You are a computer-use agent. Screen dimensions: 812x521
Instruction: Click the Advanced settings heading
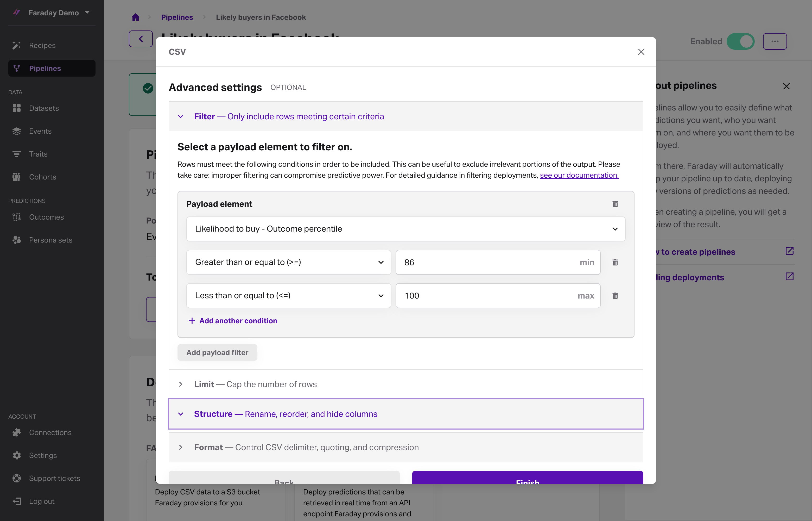pos(215,87)
